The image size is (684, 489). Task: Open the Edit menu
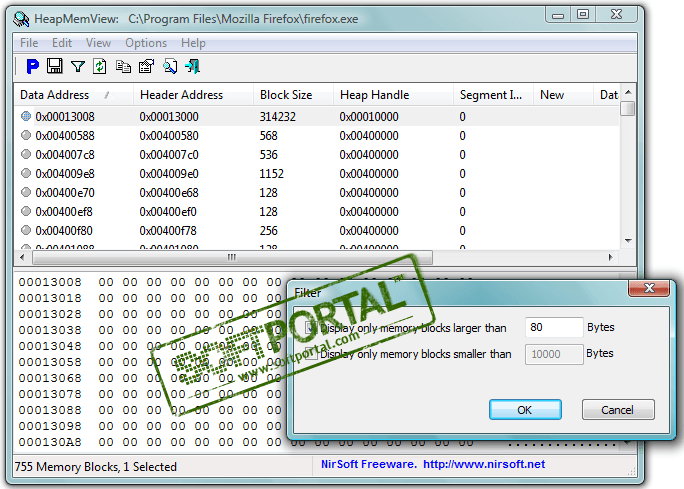(62, 43)
